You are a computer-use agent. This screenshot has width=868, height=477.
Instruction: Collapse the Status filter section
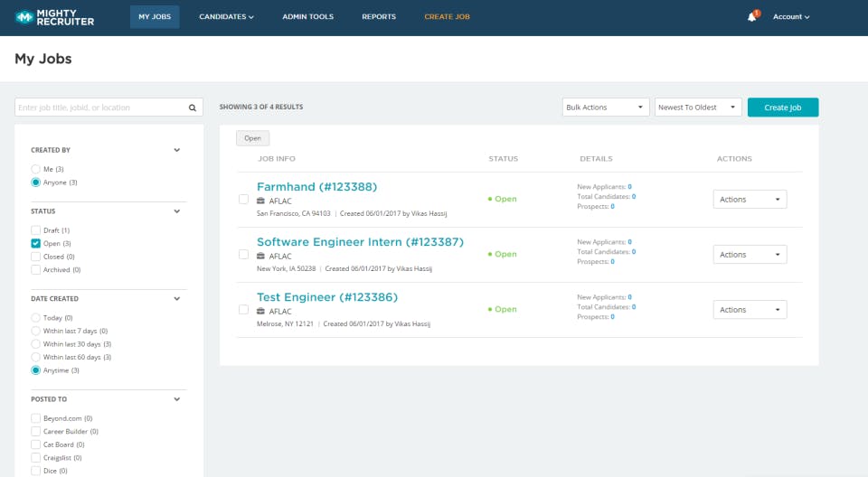(x=176, y=211)
